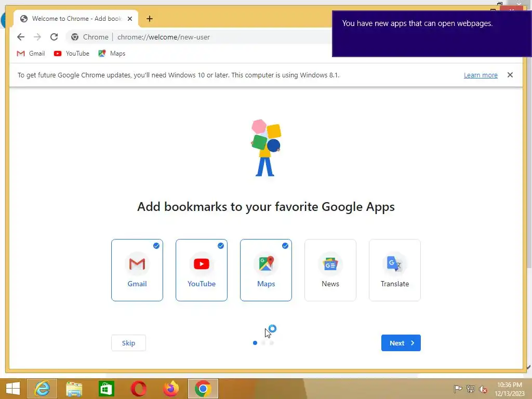This screenshot has height=399, width=532.
Task: Launch Opera from taskbar
Action: [x=139, y=389]
